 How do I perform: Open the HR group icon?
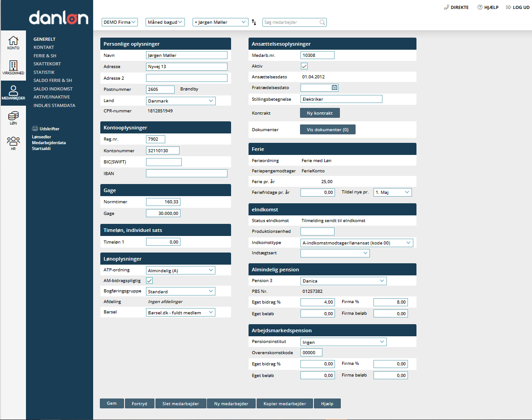[x=13, y=141]
